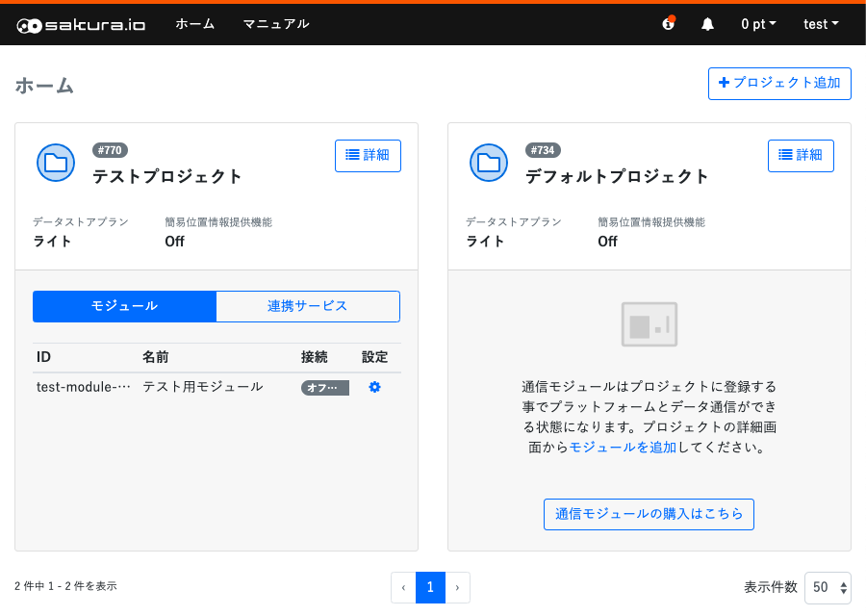The width and height of the screenshot is (866, 616).
Task: Open the 表示件数 50 select box
Action: point(828,587)
